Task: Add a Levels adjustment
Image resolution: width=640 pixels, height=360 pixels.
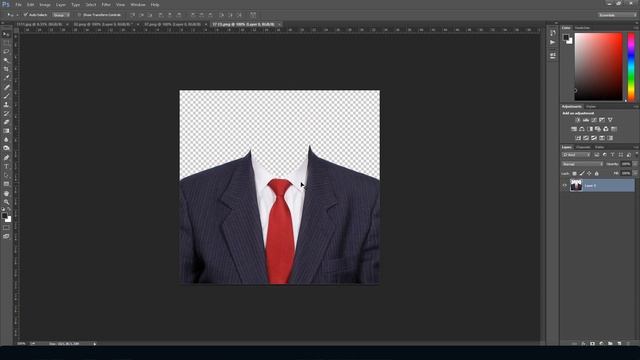Action: point(586,120)
